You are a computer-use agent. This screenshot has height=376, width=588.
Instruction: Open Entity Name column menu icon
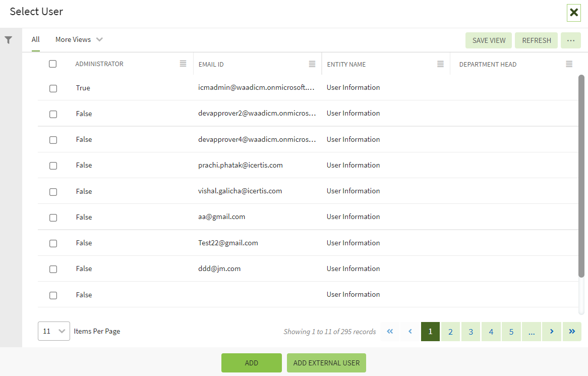click(x=440, y=64)
